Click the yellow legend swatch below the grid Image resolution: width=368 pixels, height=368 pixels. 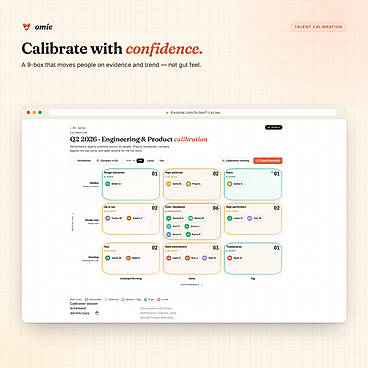tap(107, 300)
